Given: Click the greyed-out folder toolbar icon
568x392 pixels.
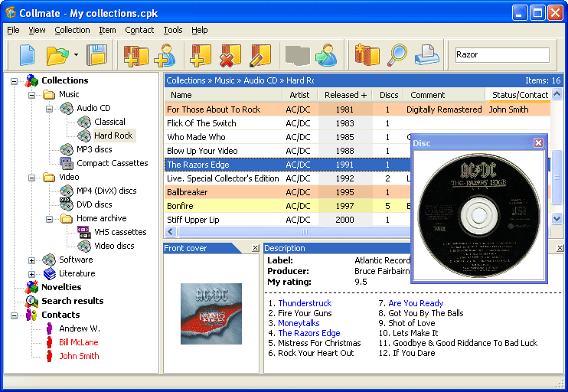Looking at the screenshot, I should (298, 56).
